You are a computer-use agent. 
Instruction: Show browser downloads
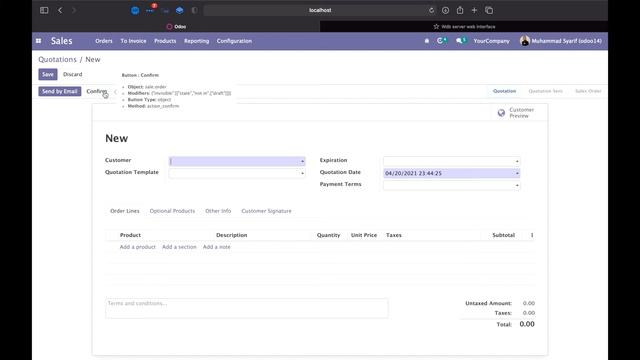click(445, 10)
